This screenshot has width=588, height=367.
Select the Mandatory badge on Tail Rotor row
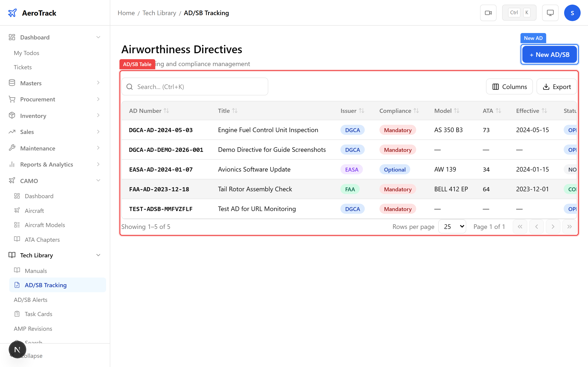click(398, 189)
